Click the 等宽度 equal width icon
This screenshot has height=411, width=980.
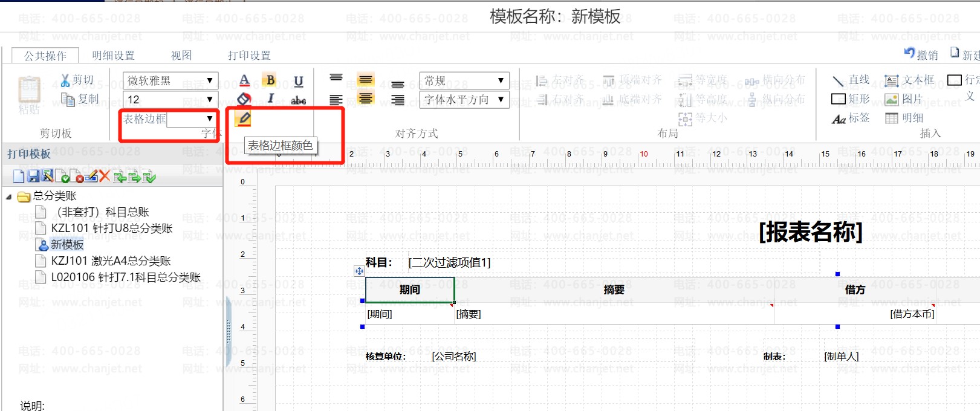pos(685,80)
